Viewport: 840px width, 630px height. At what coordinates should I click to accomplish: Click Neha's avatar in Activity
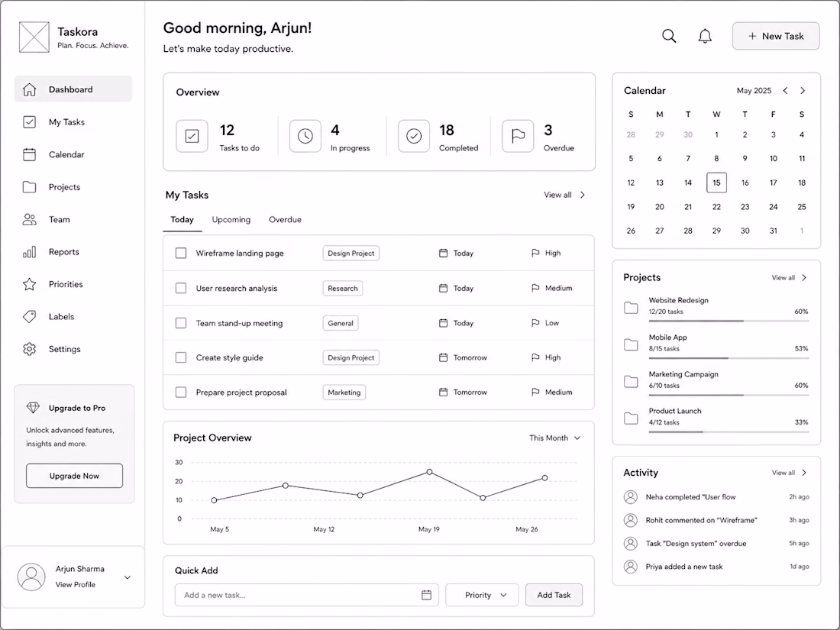pos(631,497)
